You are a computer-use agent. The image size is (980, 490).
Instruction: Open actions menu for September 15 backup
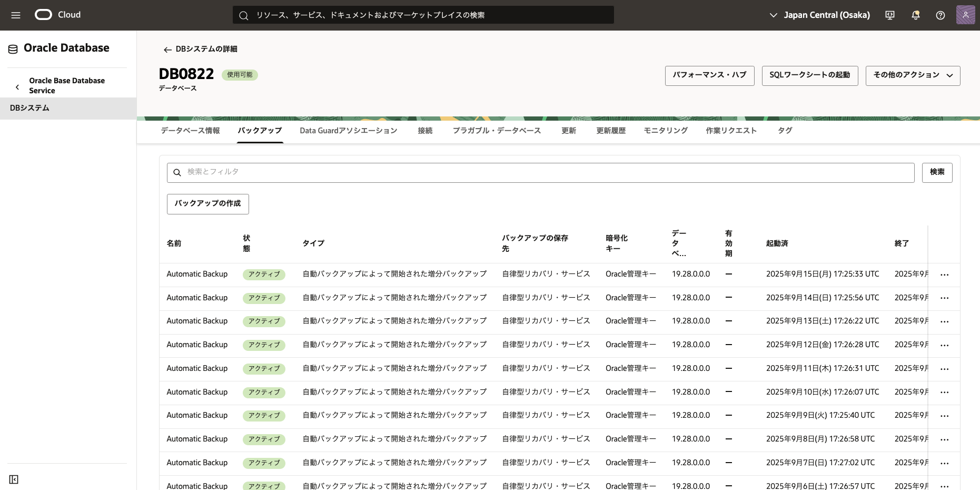pyautogui.click(x=944, y=275)
